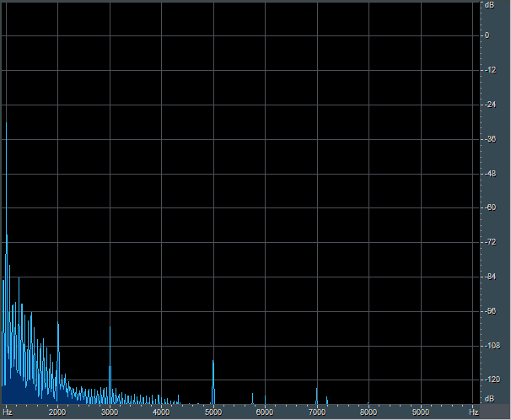Viewport: 511px width, 420px height.
Task: Click the -120 dB level label
Action: (x=492, y=380)
